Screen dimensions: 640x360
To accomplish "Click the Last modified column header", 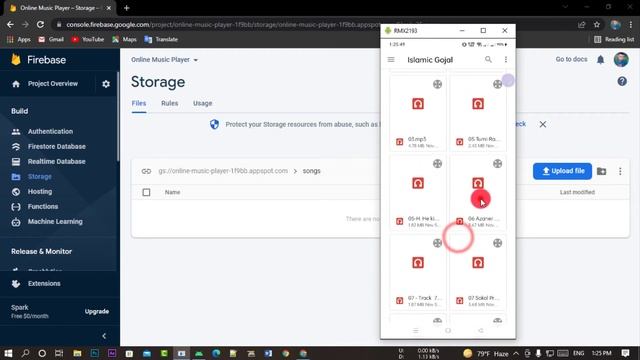I will [x=577, y=192].
